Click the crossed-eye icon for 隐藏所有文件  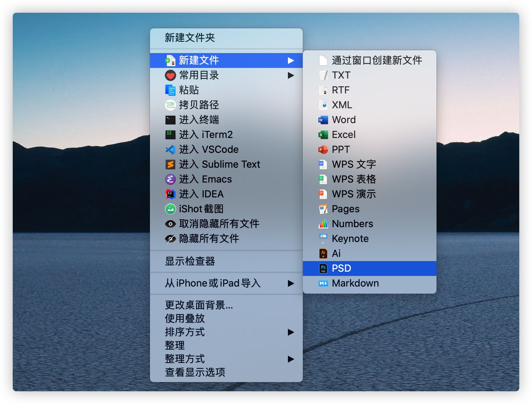pos(170,238)
